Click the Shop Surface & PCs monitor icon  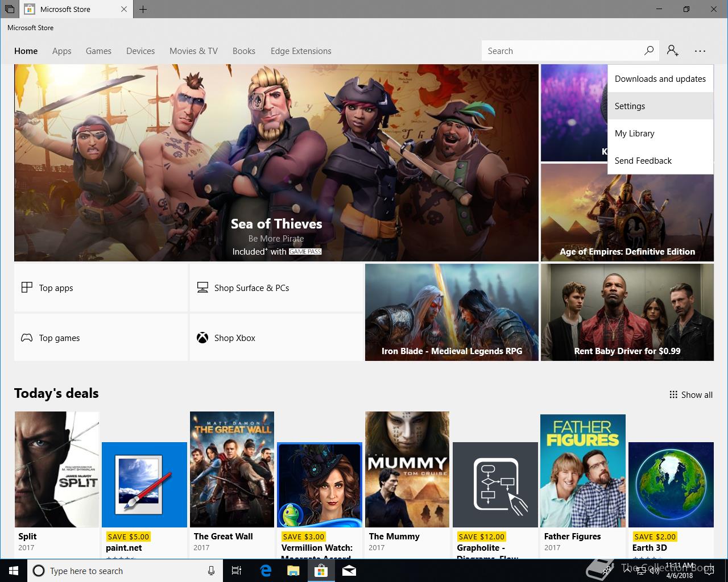pos(202,288)
